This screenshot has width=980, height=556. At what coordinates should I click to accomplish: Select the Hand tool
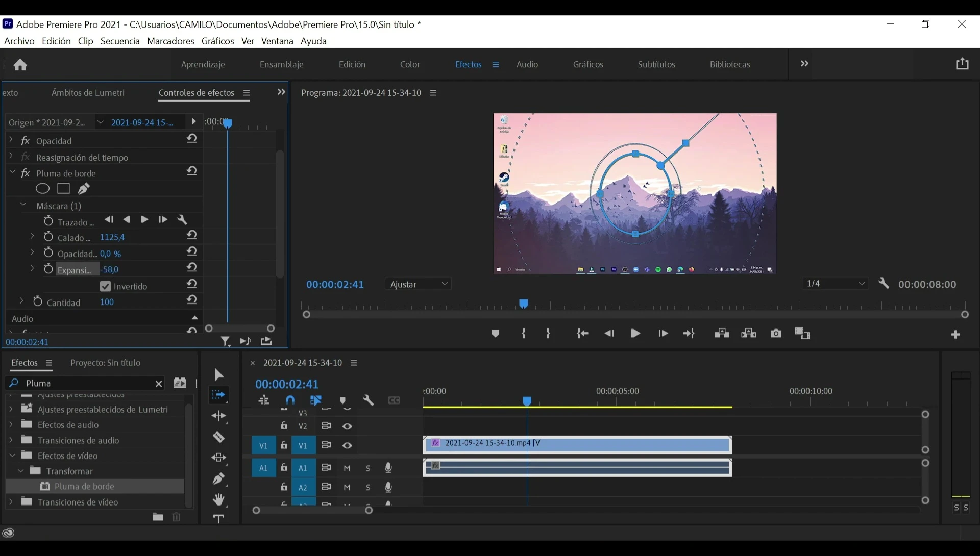(219, 499)
